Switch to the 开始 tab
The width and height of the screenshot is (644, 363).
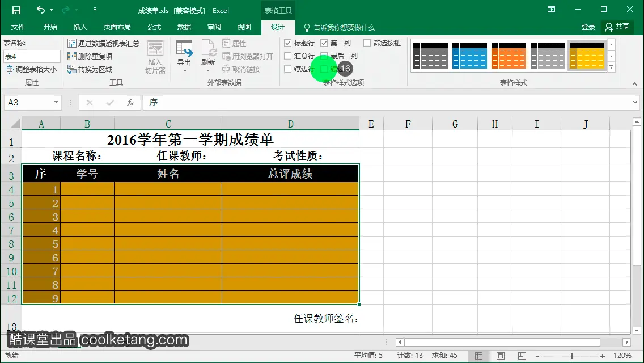[x=50, y=27]
